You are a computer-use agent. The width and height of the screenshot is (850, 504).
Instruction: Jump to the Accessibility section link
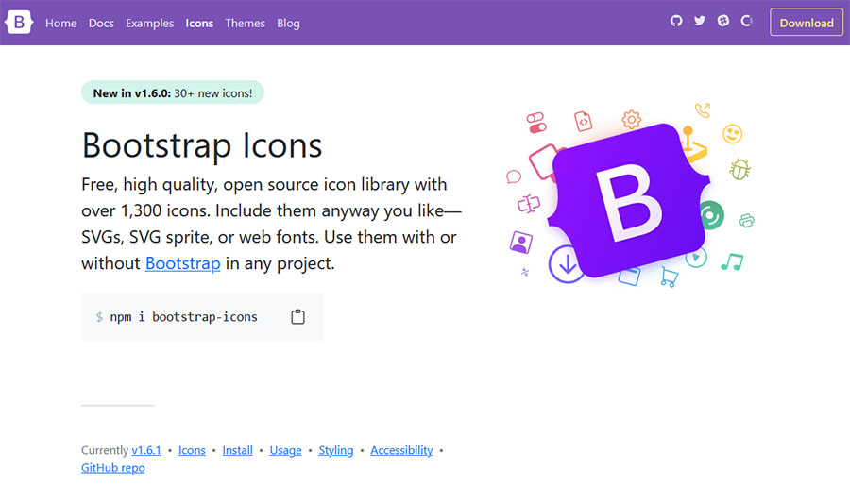(x=401, y=450)
